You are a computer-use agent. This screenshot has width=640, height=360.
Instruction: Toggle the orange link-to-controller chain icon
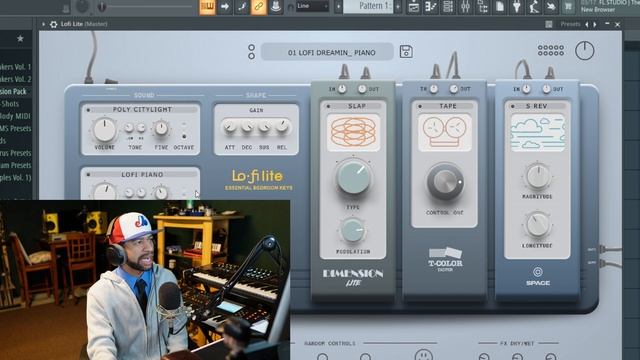click(x=259, y=7)
